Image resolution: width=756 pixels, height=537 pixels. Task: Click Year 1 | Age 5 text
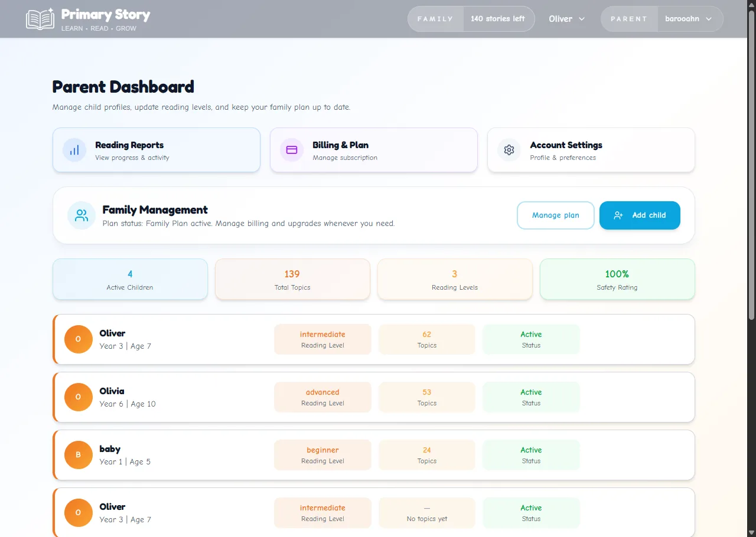[x=125, y=462]
